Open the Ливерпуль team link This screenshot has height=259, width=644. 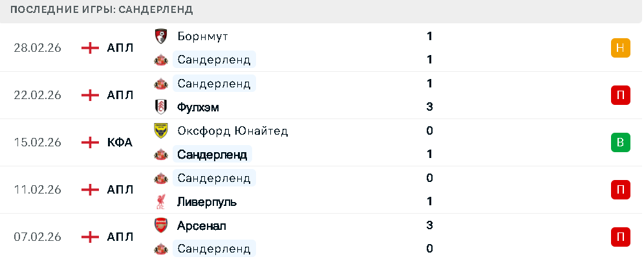(207, 201)
